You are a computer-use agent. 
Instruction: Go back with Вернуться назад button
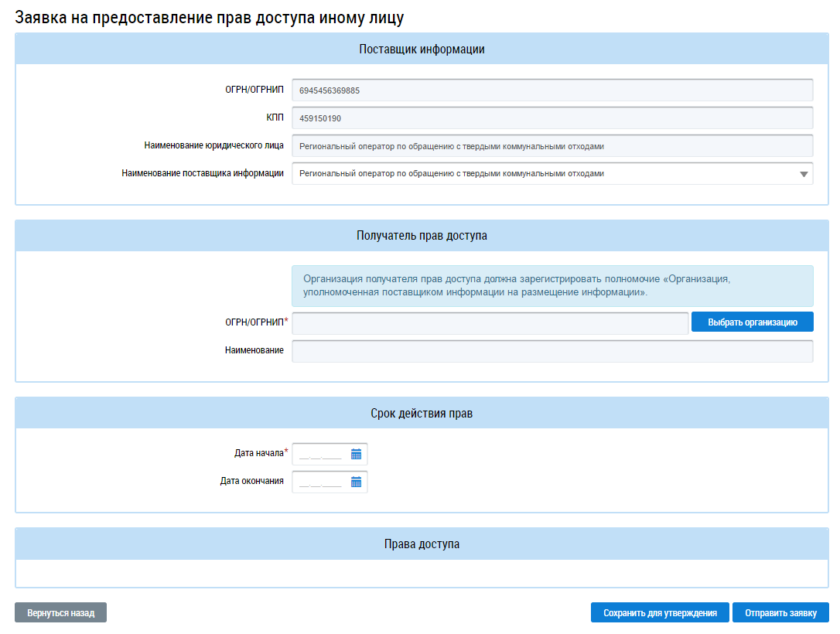[x=60, y=613]
